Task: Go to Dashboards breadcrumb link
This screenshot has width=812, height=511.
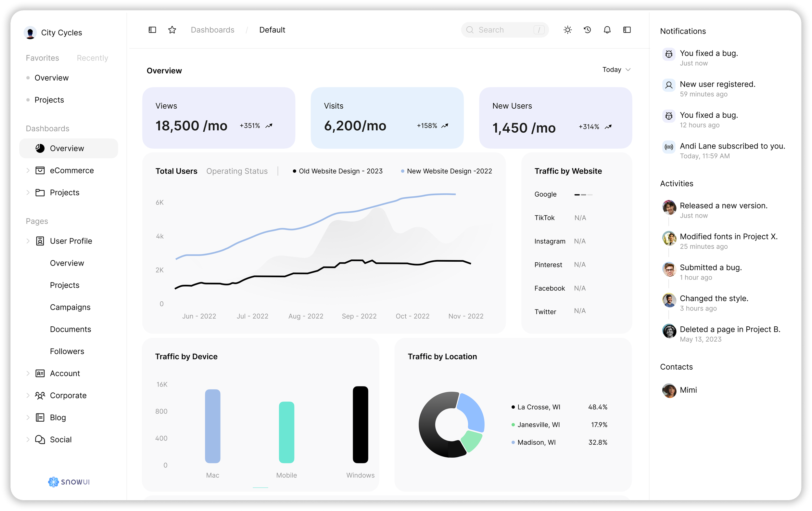Action: pyautogui.click(x=212, y=30)
